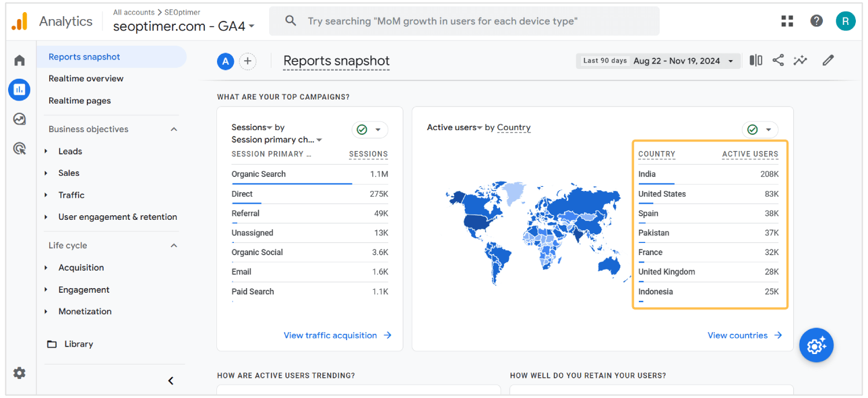
Task: Select Realtime pages in sidebar
Action: [79, 101]
